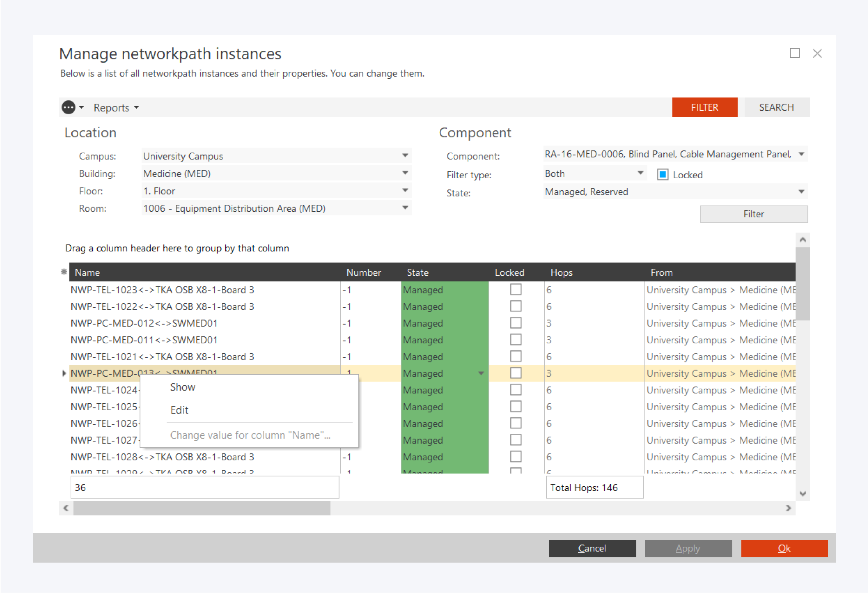This screenshot has width=868, height=593.
Task: Click the horizontal scrollbar left arrow
Action: click(x=66, y=508)
